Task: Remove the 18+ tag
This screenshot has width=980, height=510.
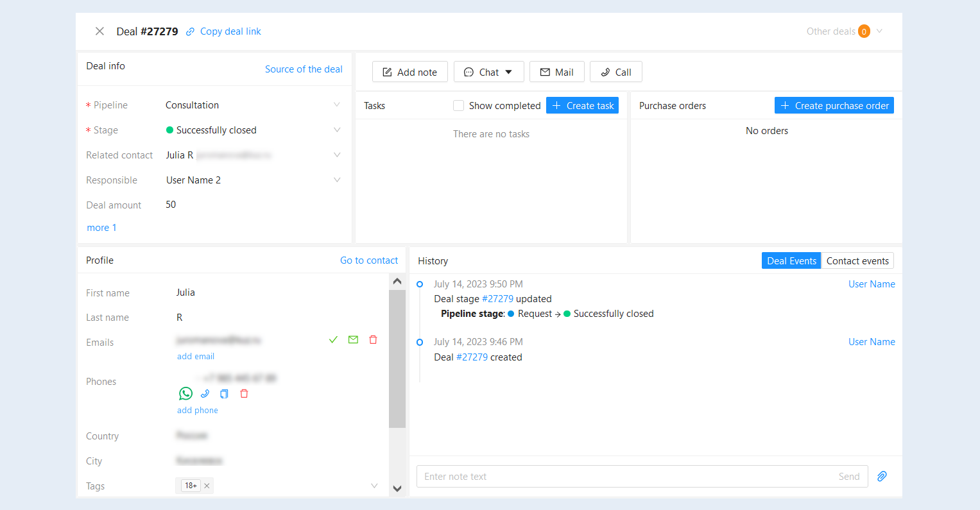Action: [x=207, y=486]
